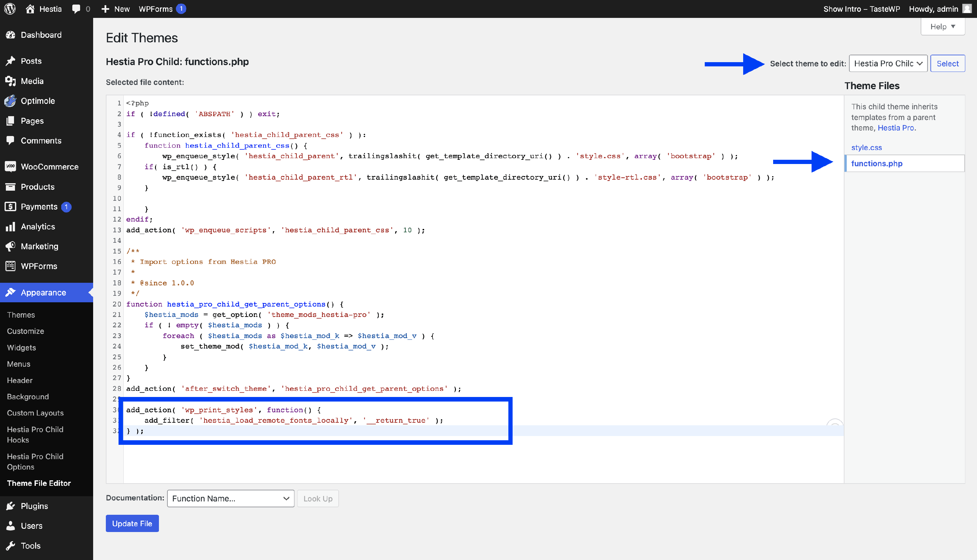Open the Customize submenu item
Image resolution: width=977 pixels, height=560 pixels.
coord(25,331)
